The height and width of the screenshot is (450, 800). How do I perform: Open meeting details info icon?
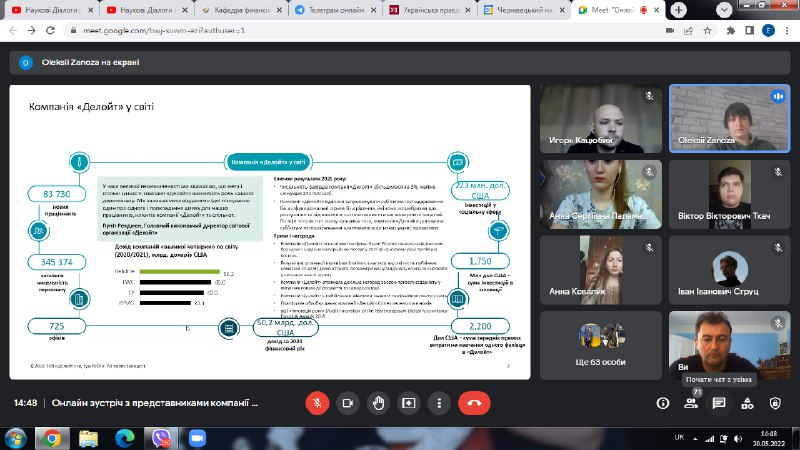pos(663,404)
